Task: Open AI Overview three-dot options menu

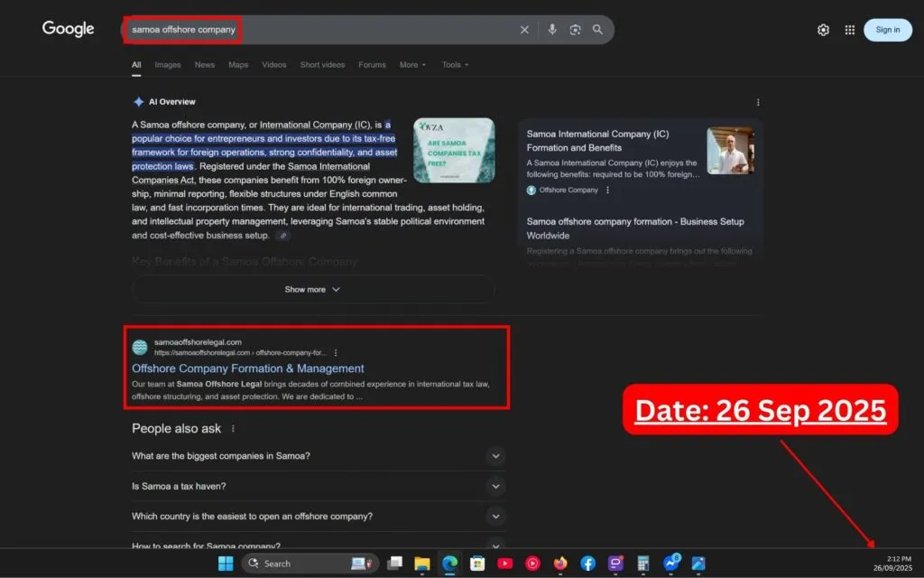Action: click(758, 102)
